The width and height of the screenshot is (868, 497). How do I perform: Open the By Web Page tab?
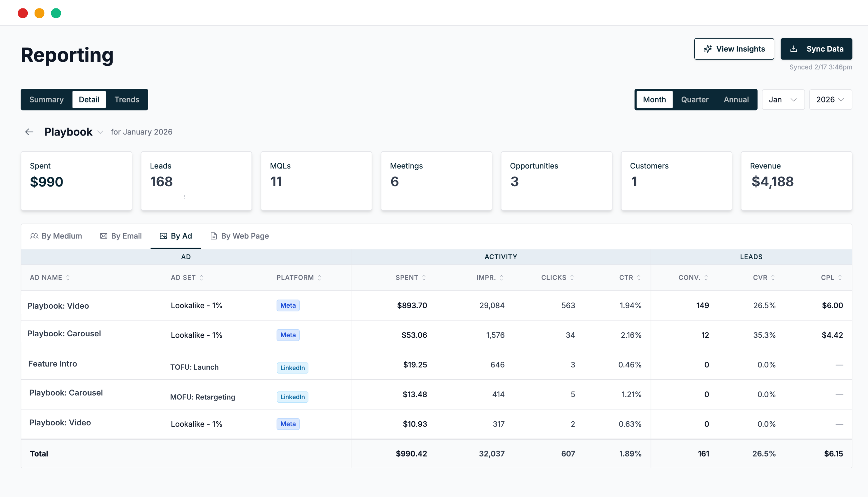(240, 236)
